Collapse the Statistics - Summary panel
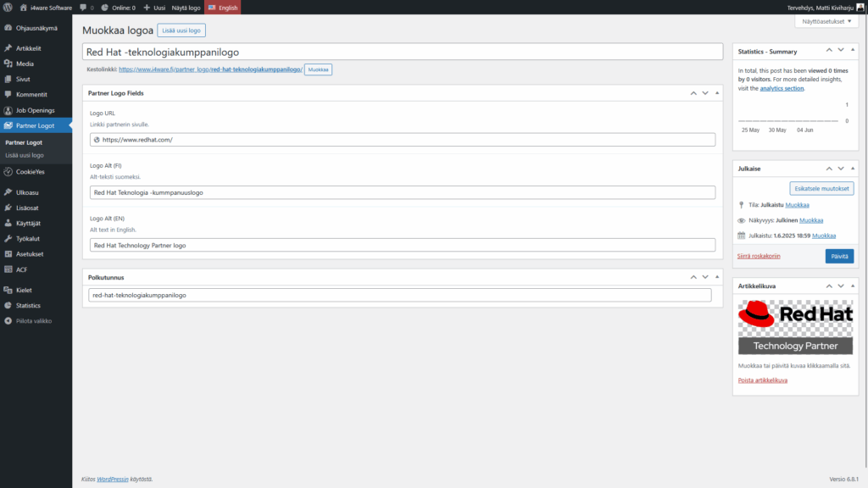This screenshot has height=488, width=868. pos(853,50)
